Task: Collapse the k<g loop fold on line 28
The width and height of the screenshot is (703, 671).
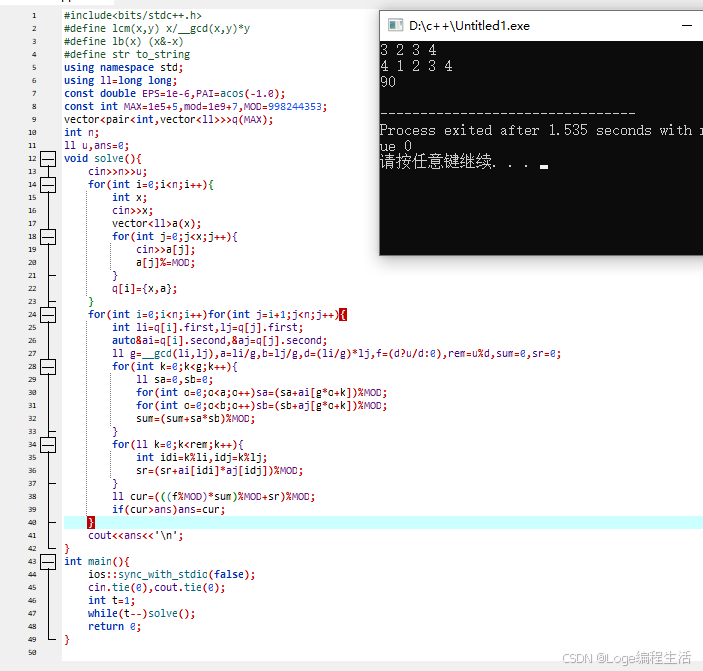Action: click(x=48, y=367)
